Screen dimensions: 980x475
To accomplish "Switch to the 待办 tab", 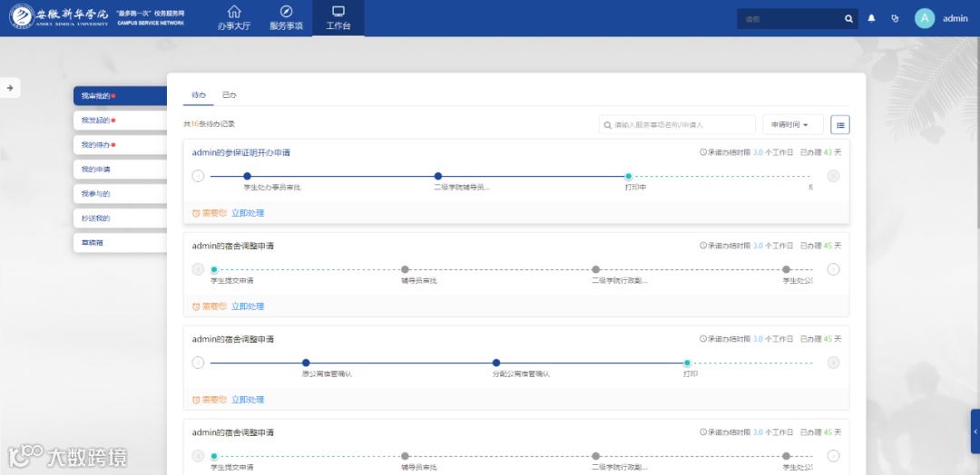I will pyautogui.click(x=198, y=95).
